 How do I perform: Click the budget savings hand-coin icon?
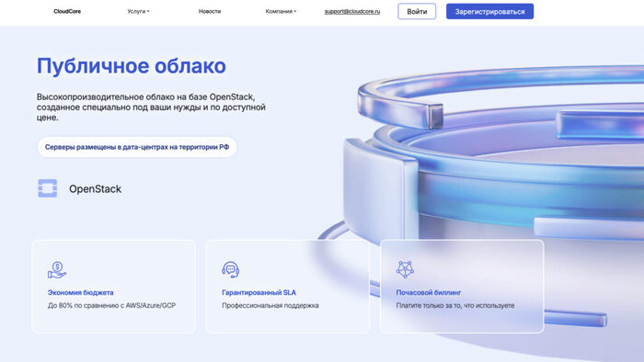coord(57,270)
